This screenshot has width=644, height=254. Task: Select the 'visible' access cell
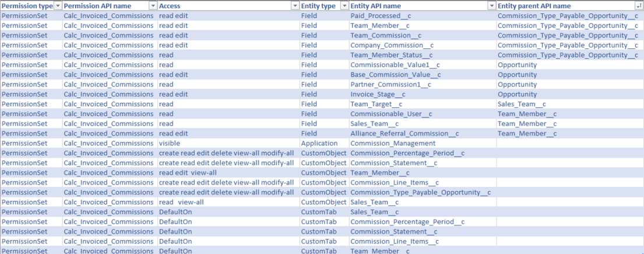(x=170, y=143)
